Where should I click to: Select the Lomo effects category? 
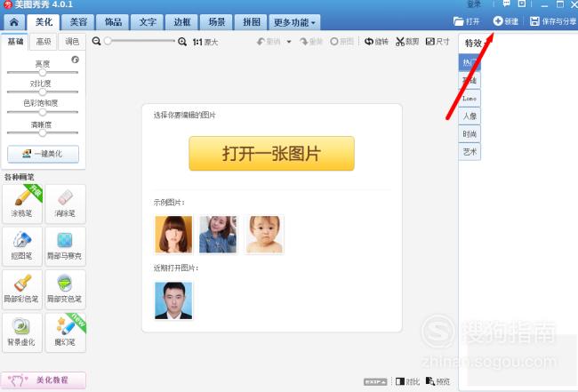(470, 99)
